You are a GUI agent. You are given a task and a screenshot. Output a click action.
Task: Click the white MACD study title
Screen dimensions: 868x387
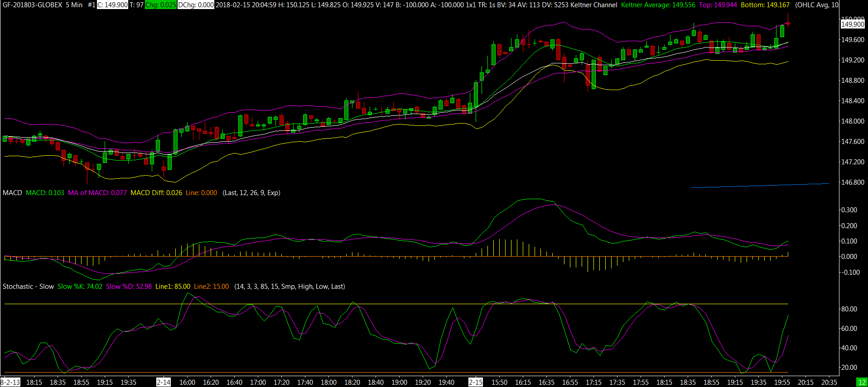tap(12, 193)
